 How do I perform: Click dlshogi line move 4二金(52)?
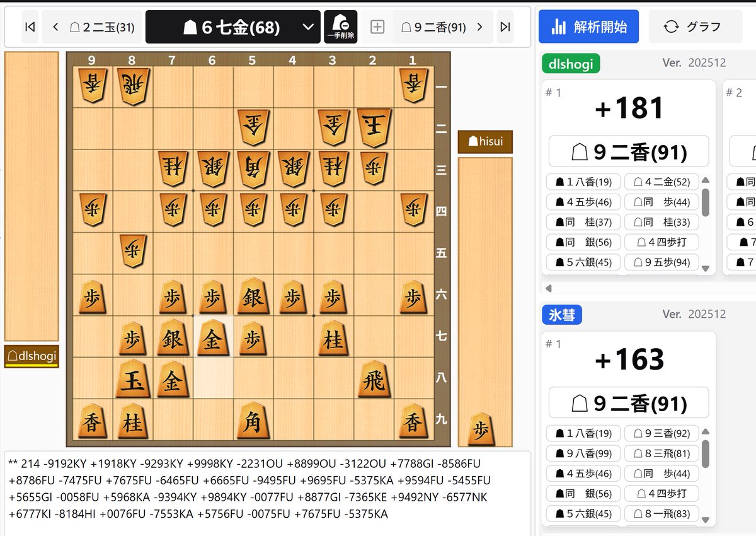point(661,182)
